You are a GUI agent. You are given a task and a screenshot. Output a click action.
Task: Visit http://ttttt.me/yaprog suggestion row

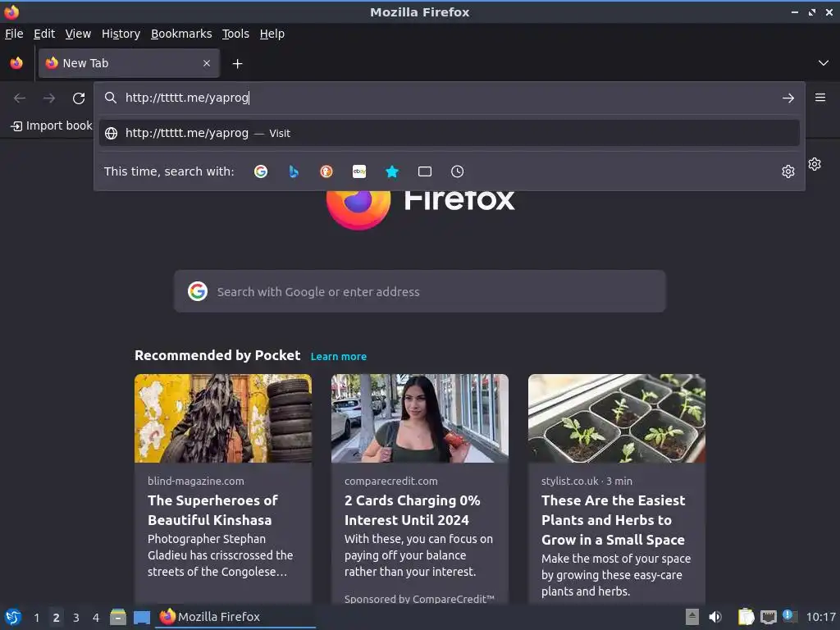point(449,134)
